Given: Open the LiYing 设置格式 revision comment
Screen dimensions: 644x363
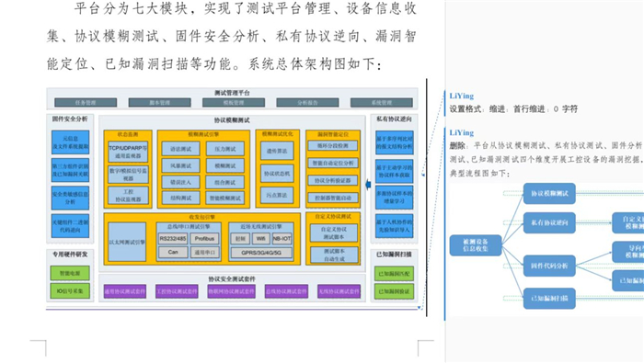Looking at the screenshot, I should [513, 103].
